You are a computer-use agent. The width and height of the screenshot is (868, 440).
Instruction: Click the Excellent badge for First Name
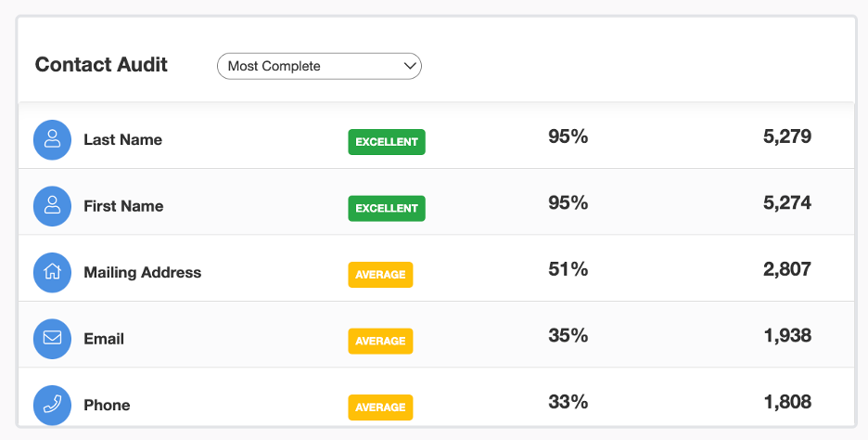(x=387, y=208)
